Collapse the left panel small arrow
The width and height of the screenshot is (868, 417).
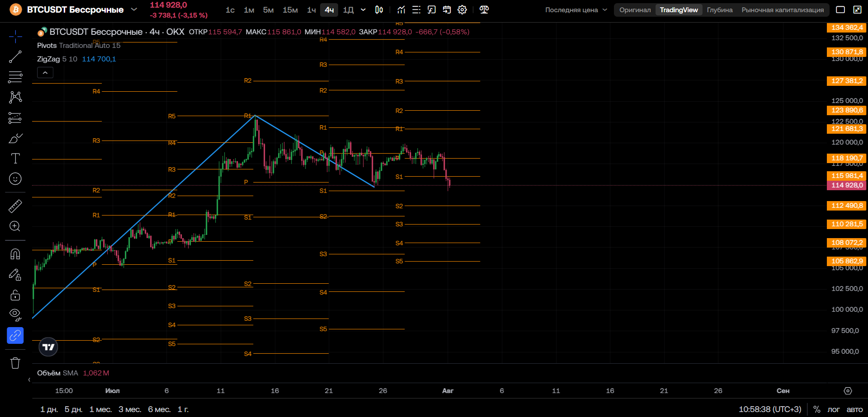coord(29,380)
